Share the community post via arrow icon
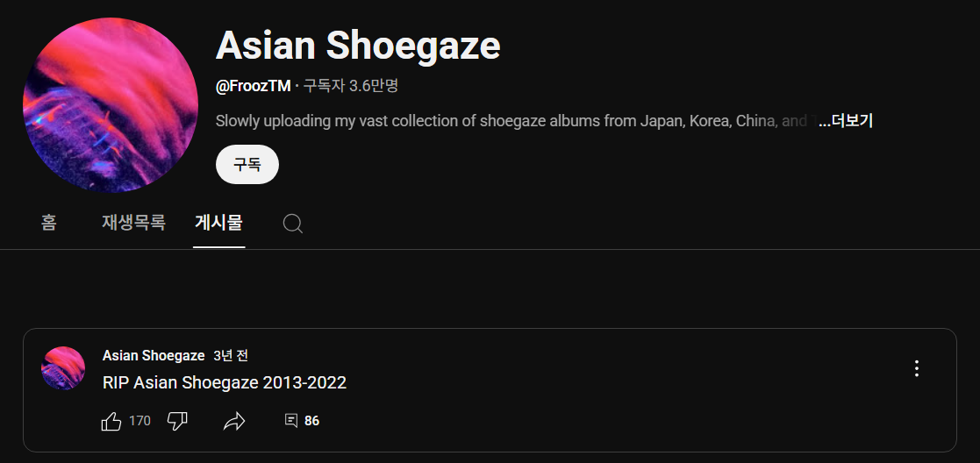Image resolution: width=980 pixels, height=463 pixels. pyautogui.click(x=233, y=421)
